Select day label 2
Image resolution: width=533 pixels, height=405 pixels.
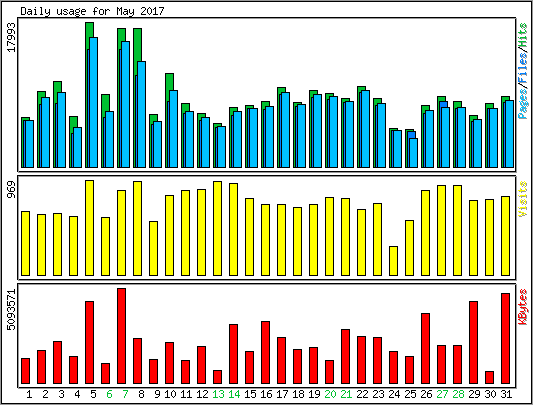(x=45, y=394)
